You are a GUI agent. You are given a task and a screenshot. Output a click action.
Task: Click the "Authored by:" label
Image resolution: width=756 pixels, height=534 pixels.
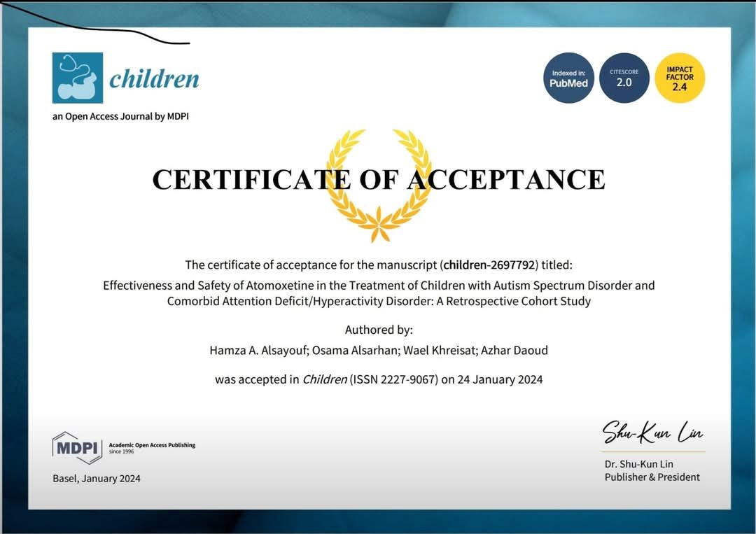pos(379,330)
